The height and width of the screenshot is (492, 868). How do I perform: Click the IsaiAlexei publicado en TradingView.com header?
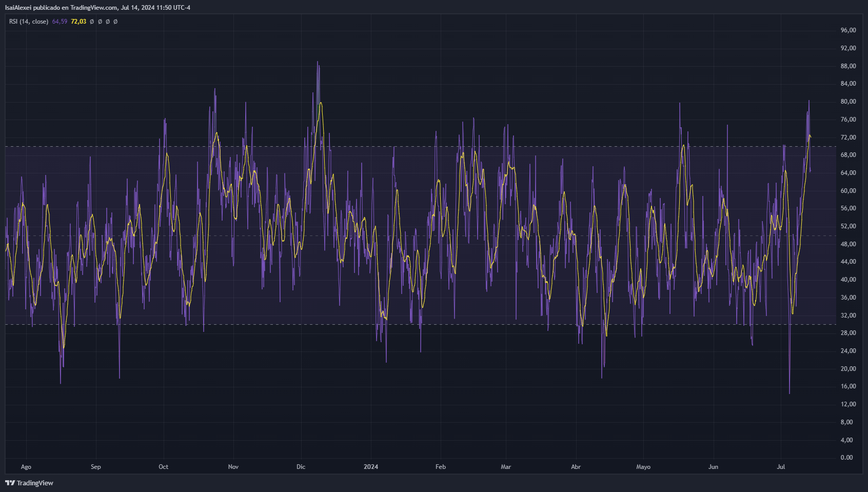(x=97, y=8)
